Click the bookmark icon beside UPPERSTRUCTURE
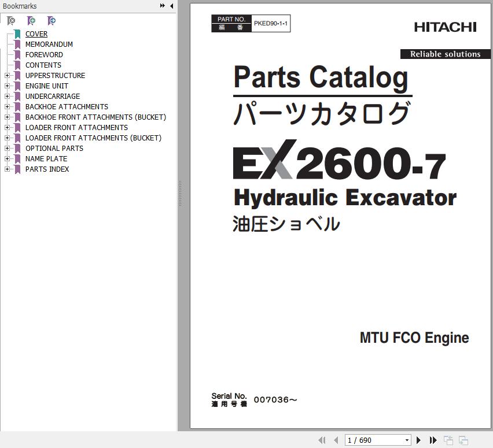 (17, 75)
